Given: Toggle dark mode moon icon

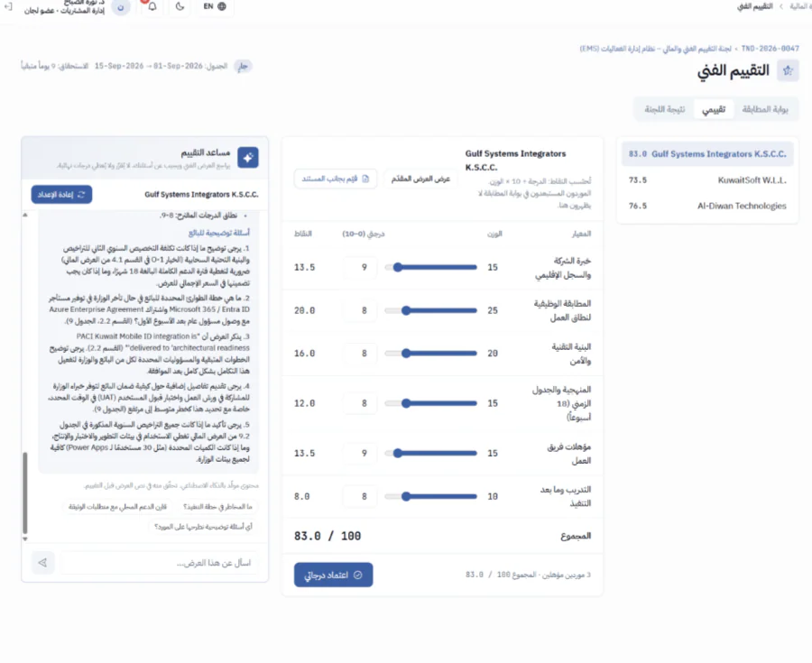Looking at the screenshot, I should 180,6.
